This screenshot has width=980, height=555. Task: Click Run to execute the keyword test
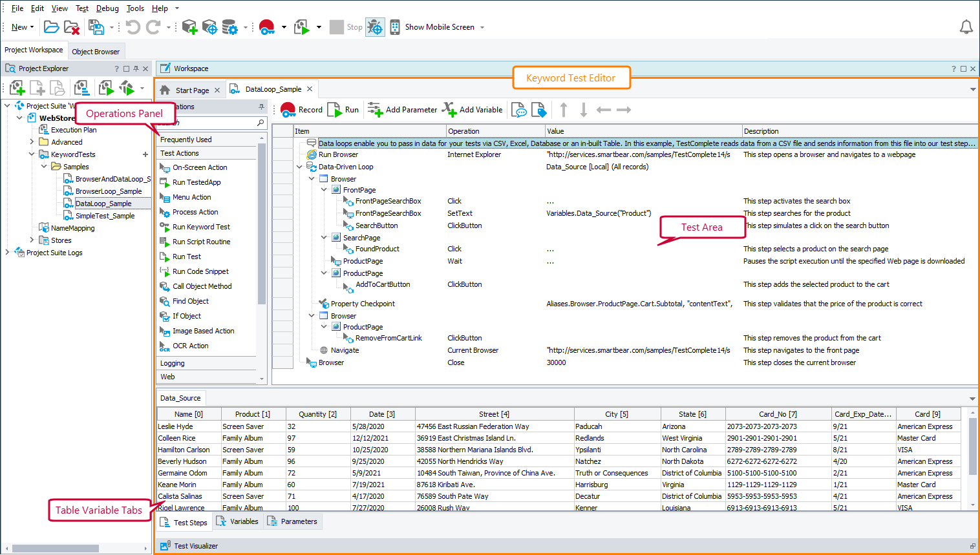pos(343,109)
